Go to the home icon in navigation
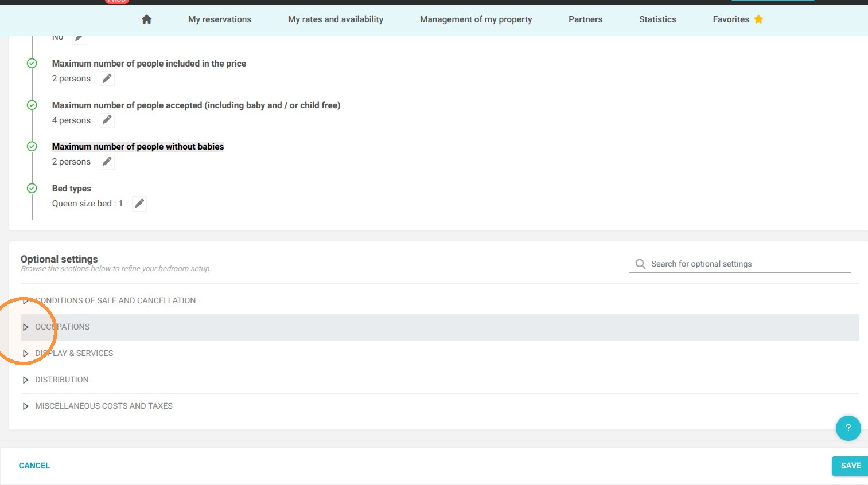868x485 pixels. (146, 19)
